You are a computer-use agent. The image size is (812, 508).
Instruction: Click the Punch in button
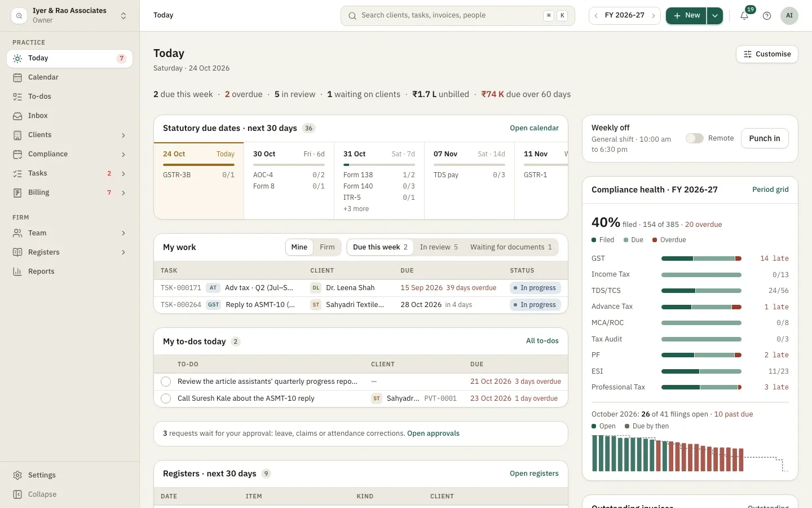click(765, 138)
